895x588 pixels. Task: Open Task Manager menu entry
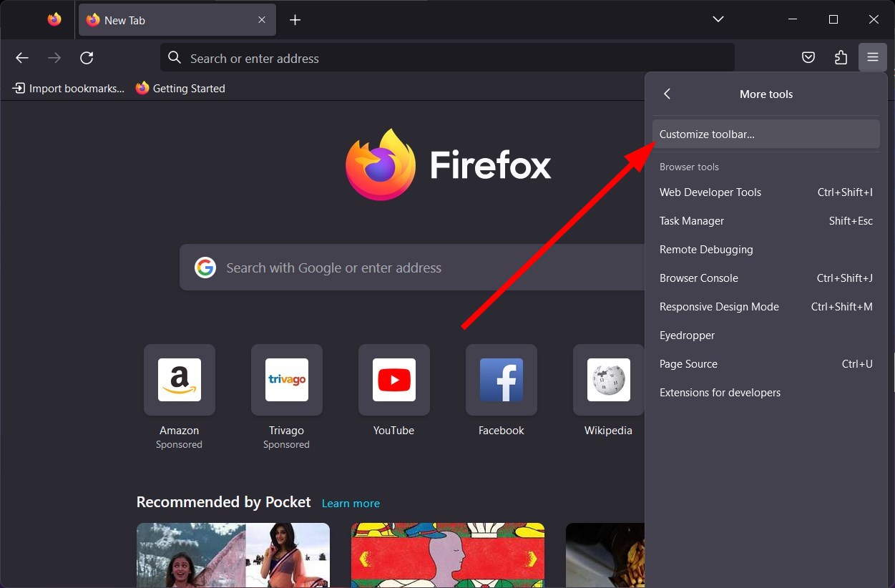[x=766, y=221]
